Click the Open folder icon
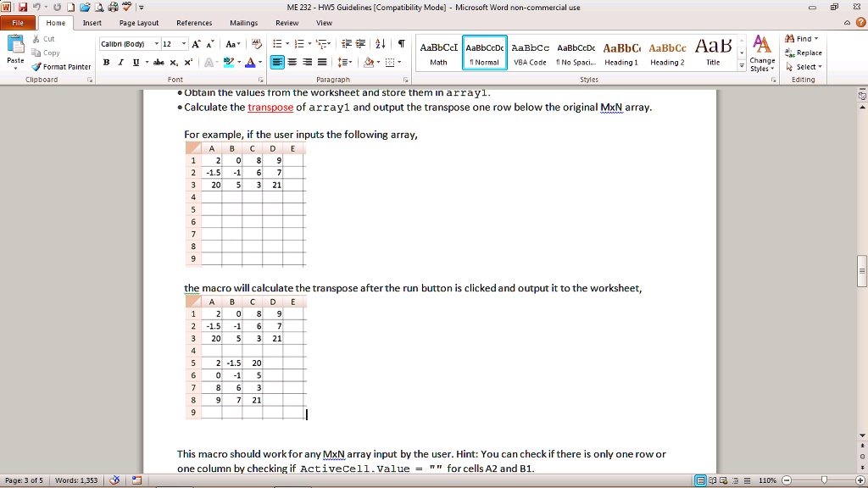This screenshot has height=488, width=868. [85, 7]
